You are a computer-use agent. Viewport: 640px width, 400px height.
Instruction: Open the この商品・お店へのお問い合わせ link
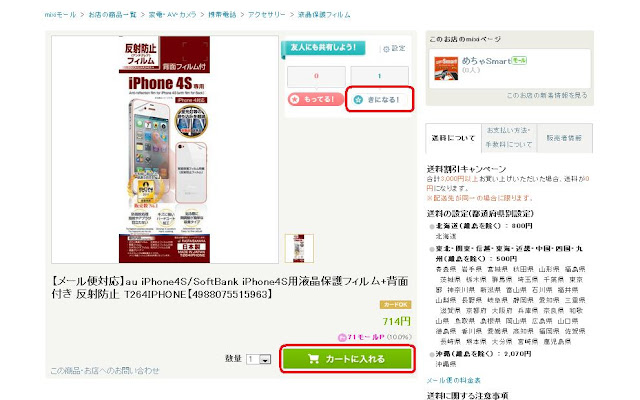(105, 371)
